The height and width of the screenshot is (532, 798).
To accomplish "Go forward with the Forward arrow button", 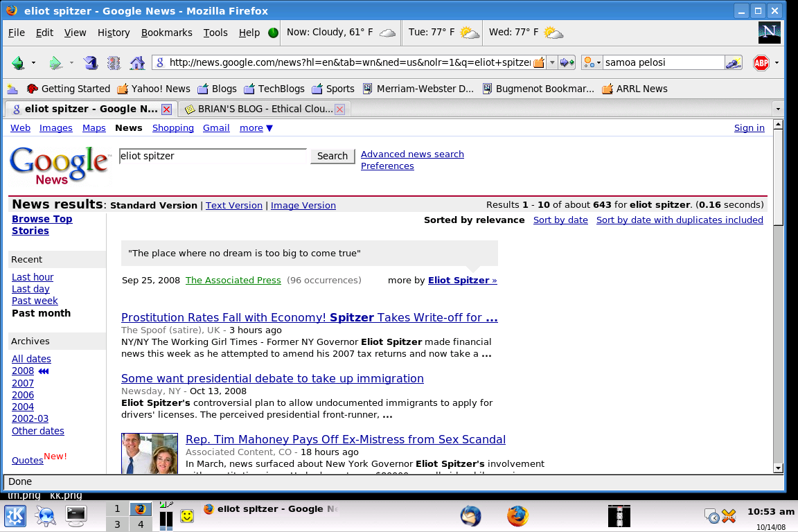I will (x=55, y=63).
